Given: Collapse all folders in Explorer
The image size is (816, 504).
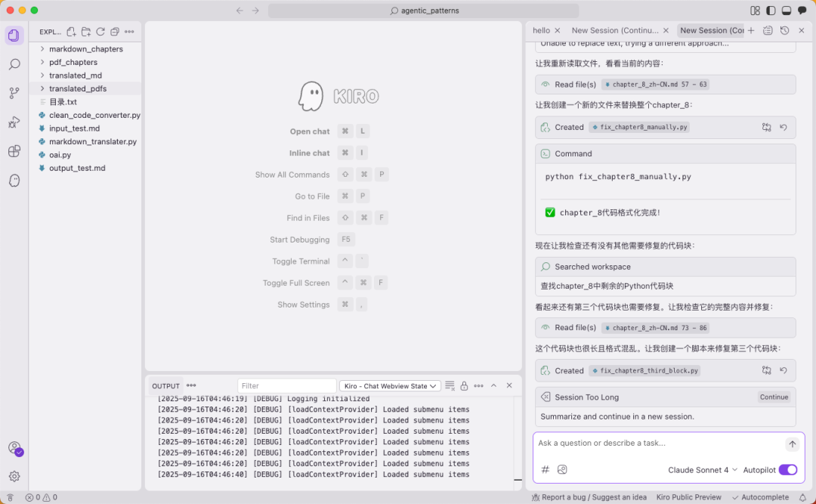Looking at the screenshot, I should point(115,32).
